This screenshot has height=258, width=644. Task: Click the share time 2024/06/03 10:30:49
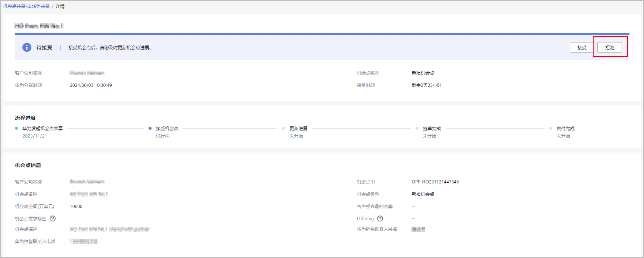click(91, 85)
